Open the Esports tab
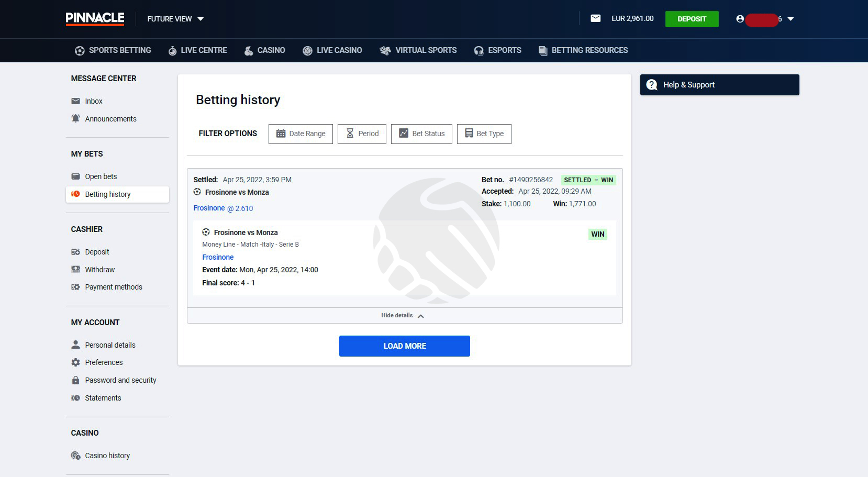Image resolution: width=868 pixels, height=477 pixels. [497, 50]
